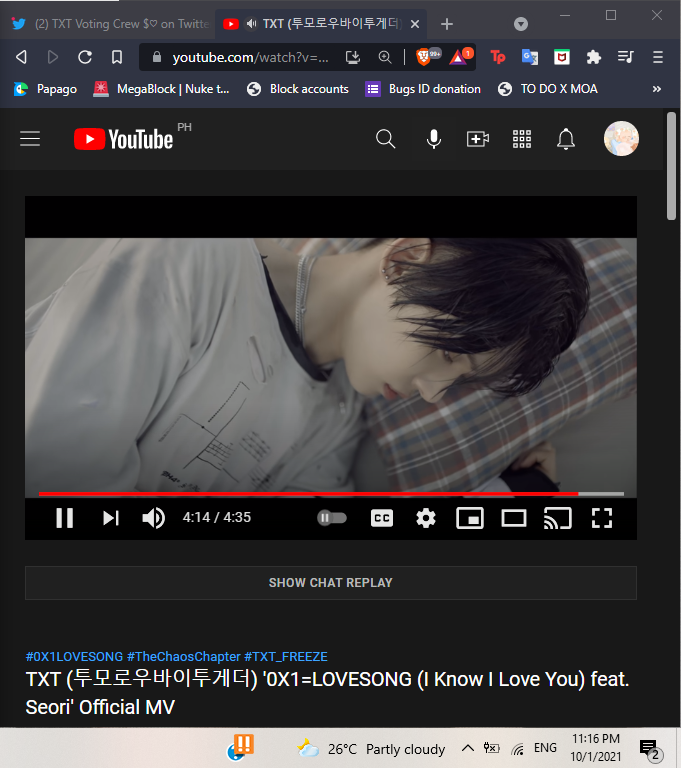Open Brave Rewards triangle icon
The height and width of the screenshot is (768, 681).
(460, 57)
